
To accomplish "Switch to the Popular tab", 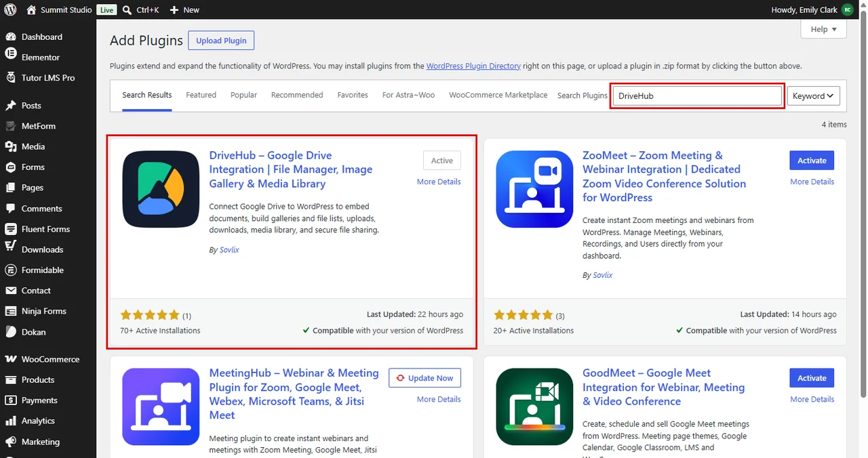I will pyautogui.click(x=243, y=95).
